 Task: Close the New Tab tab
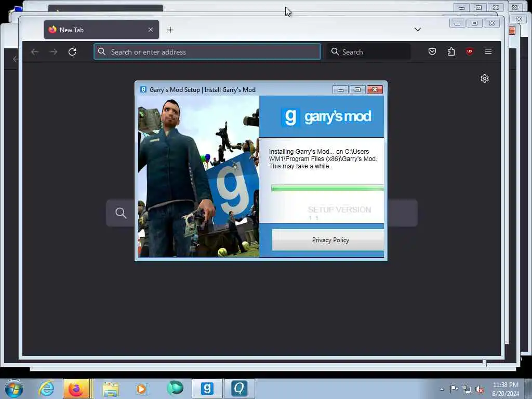click(151, 30)
